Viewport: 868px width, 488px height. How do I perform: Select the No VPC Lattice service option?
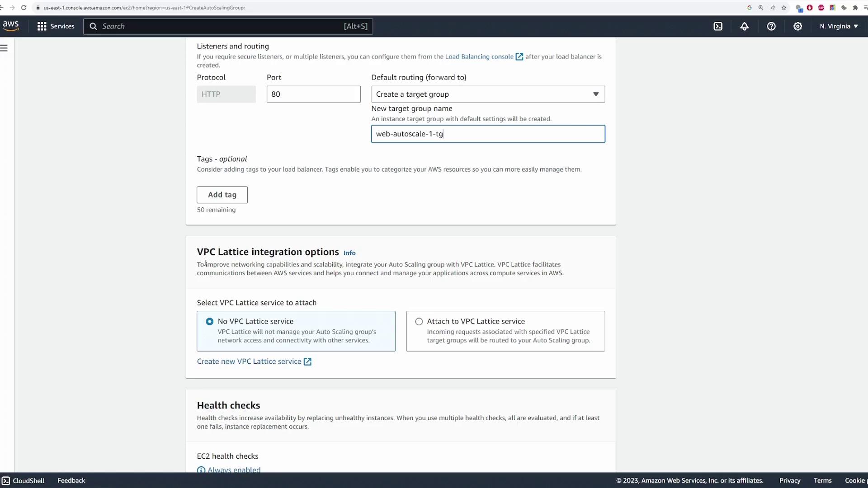click(209, 322)
